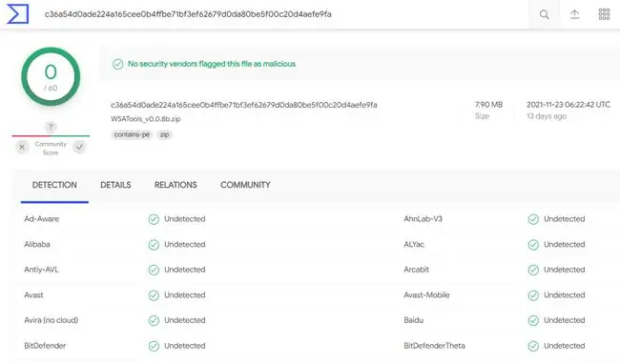Click the ALYac undetected check icon
Viewport: 620px width, 364px height.
[x=533, y=245]
